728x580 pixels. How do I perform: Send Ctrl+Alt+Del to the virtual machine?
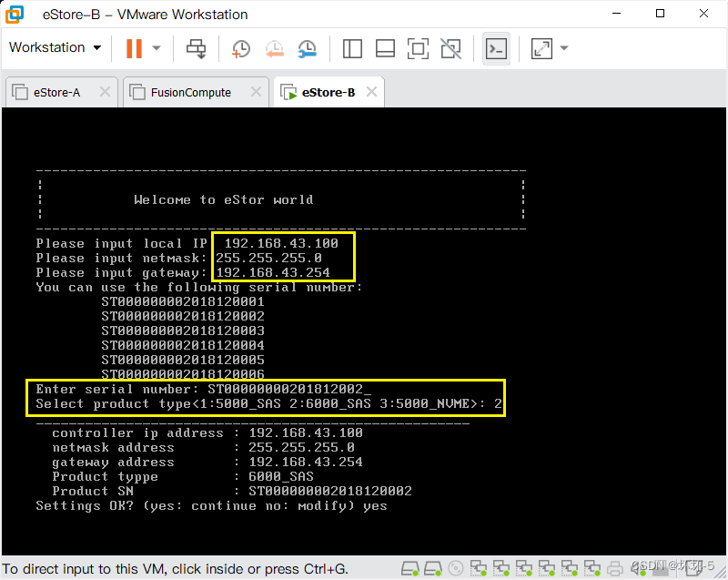tap(196, 48)
